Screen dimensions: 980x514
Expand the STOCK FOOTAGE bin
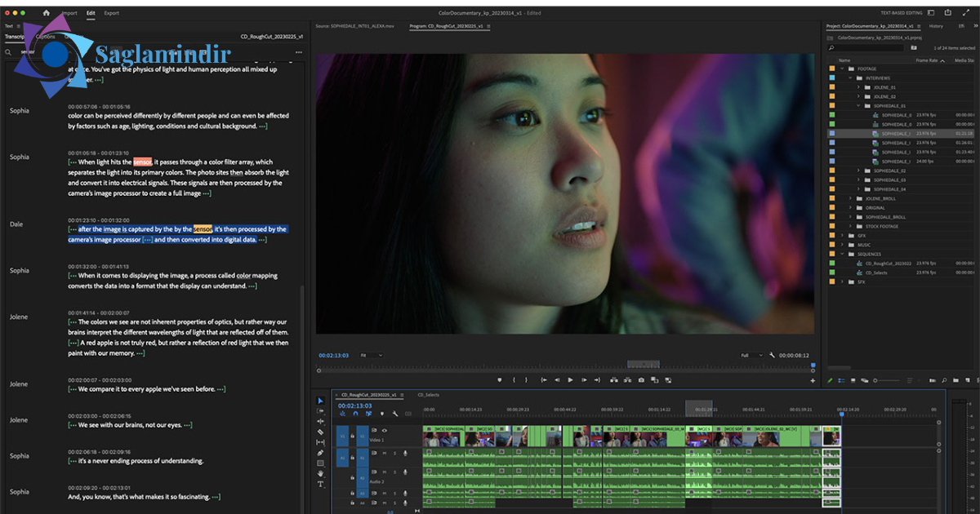[x=850, y=226]
